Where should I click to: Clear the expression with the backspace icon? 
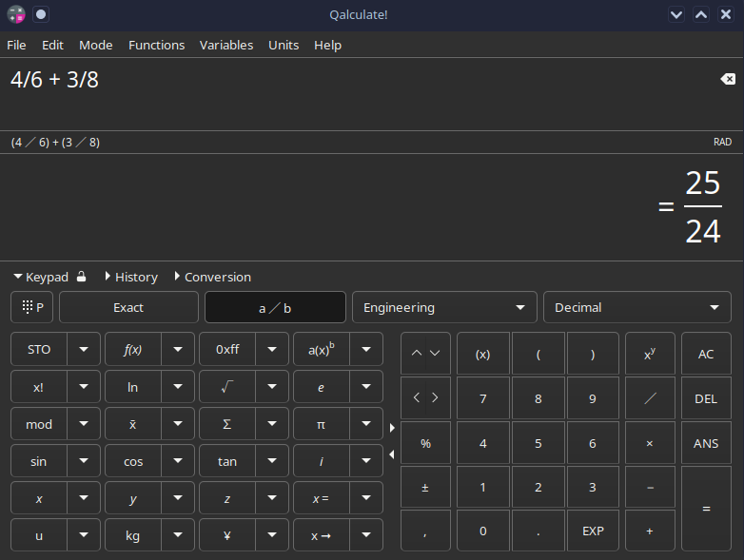coord(728,80)
